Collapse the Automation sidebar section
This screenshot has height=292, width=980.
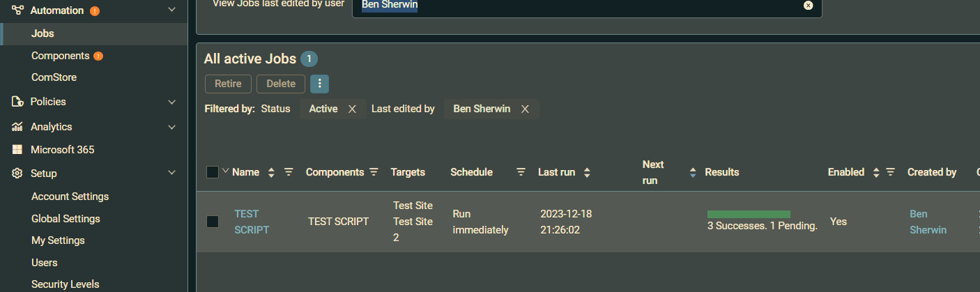172,10
